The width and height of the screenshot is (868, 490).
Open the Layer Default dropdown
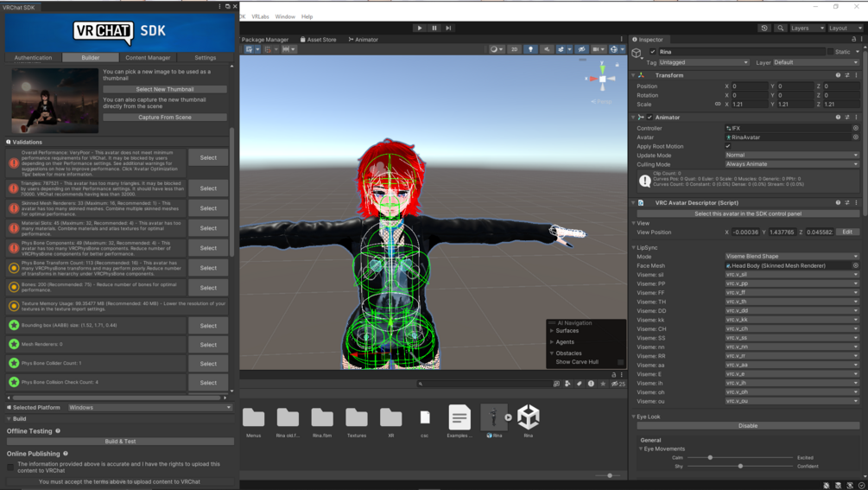pos(815,62)
